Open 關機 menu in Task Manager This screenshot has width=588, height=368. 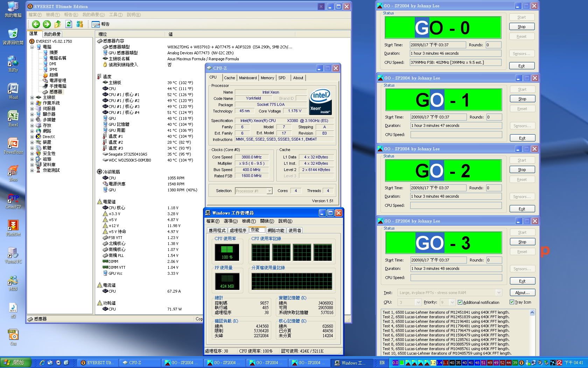pyautogui.click(x=267, y=221)
